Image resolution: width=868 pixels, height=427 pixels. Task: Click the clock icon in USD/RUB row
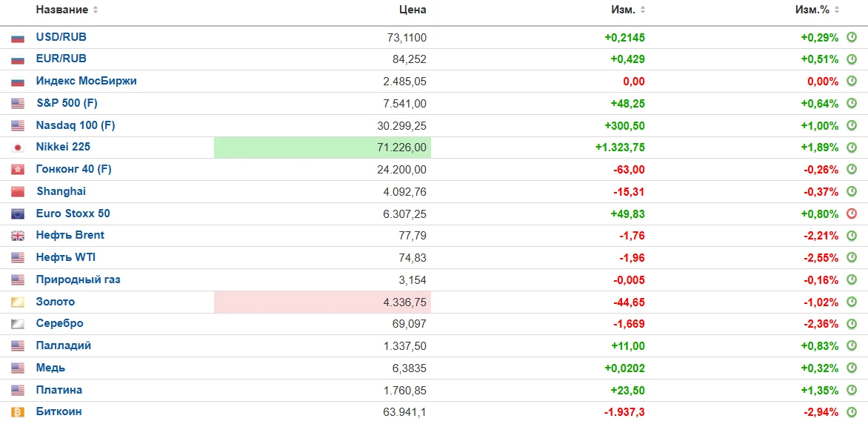(852, 38)
